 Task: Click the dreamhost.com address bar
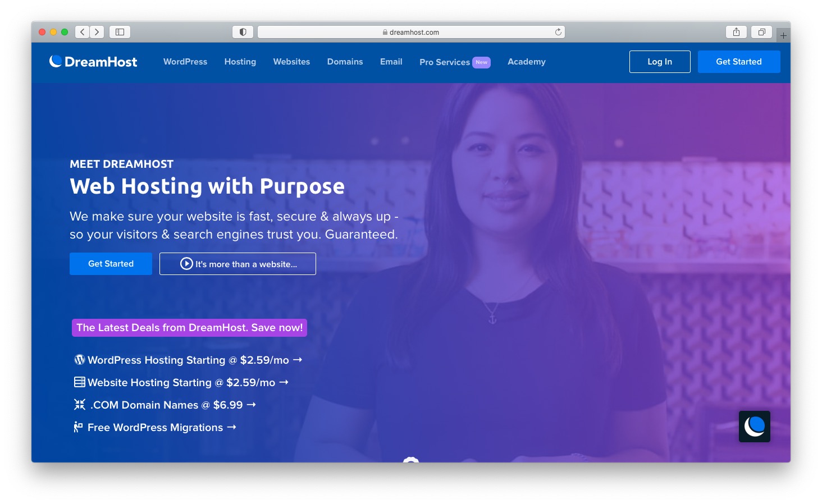(x=411, y=32)
